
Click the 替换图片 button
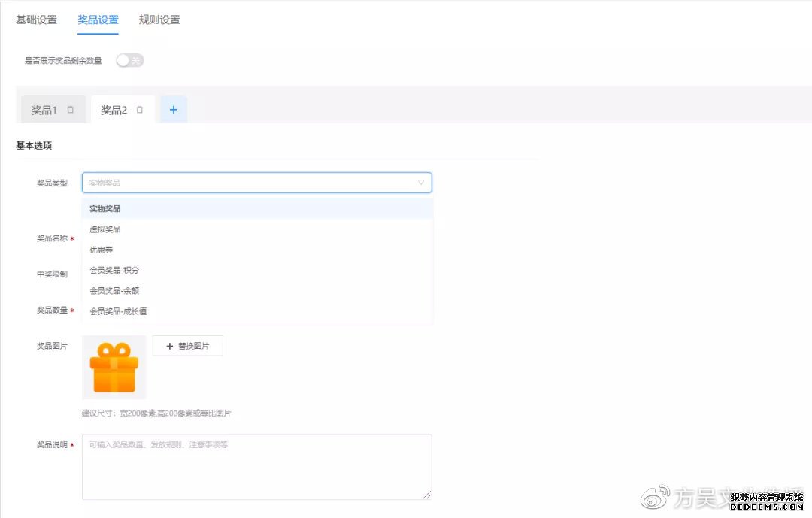187,346
